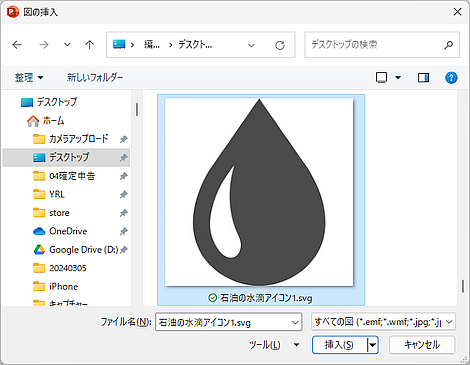The width and height of the screenshot is (470, 365).
Task: Click the search magnifier icon
Action: pos(449,45)
